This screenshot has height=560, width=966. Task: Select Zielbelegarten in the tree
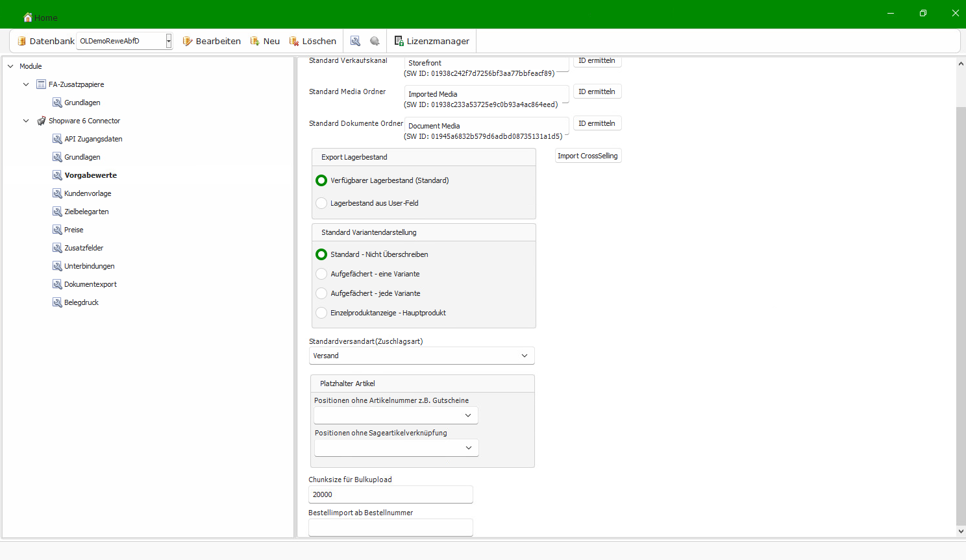pyautogui.click(x=86, y=212)
